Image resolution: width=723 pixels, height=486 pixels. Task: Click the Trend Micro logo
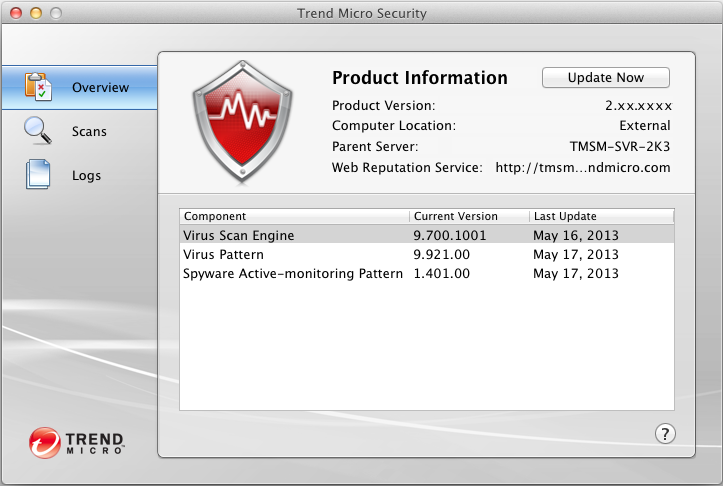(x=77, y=442)
